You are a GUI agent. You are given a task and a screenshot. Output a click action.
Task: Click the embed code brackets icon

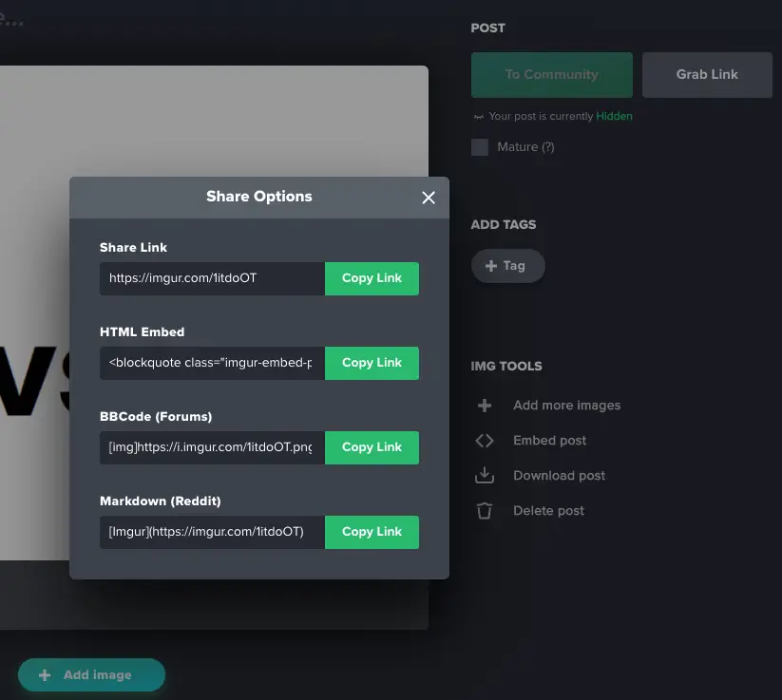click(485, 441)
